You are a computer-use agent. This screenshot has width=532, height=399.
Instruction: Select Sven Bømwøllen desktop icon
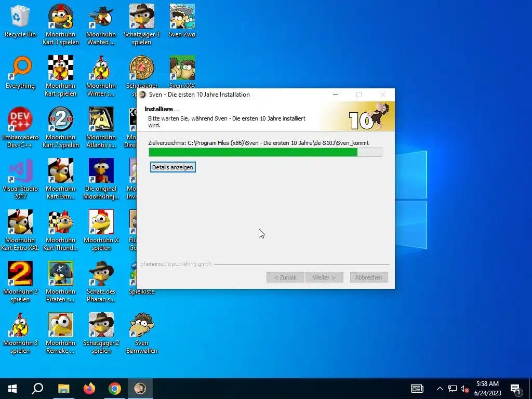141,333
